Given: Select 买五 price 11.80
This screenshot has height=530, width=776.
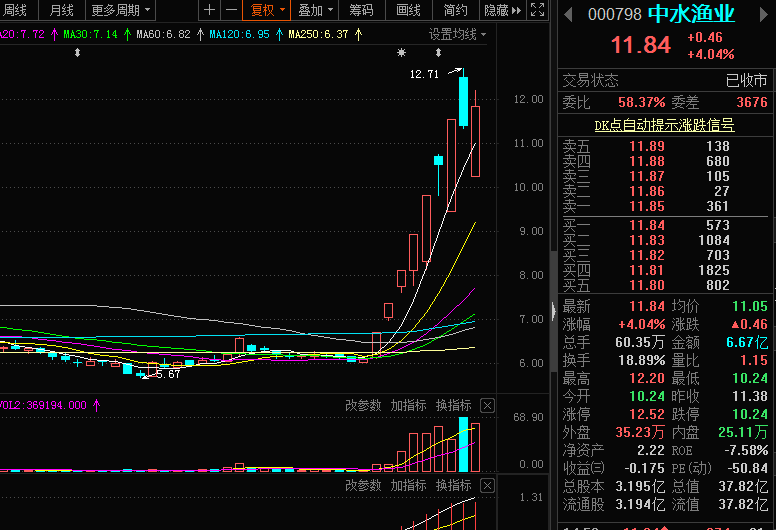Looking at the screenshot, I should point(647,286).
